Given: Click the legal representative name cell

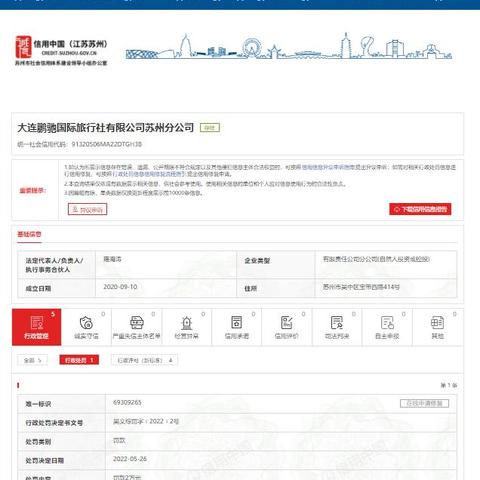Looking at the screenshot, I should (x=166, y=265).
